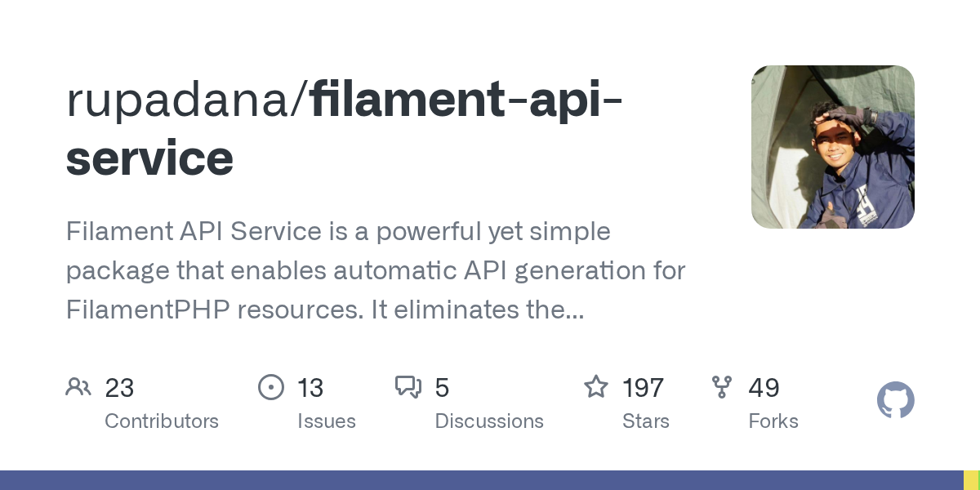Click the 23 contributors count
980x490 pixels.
click(119, 387)
